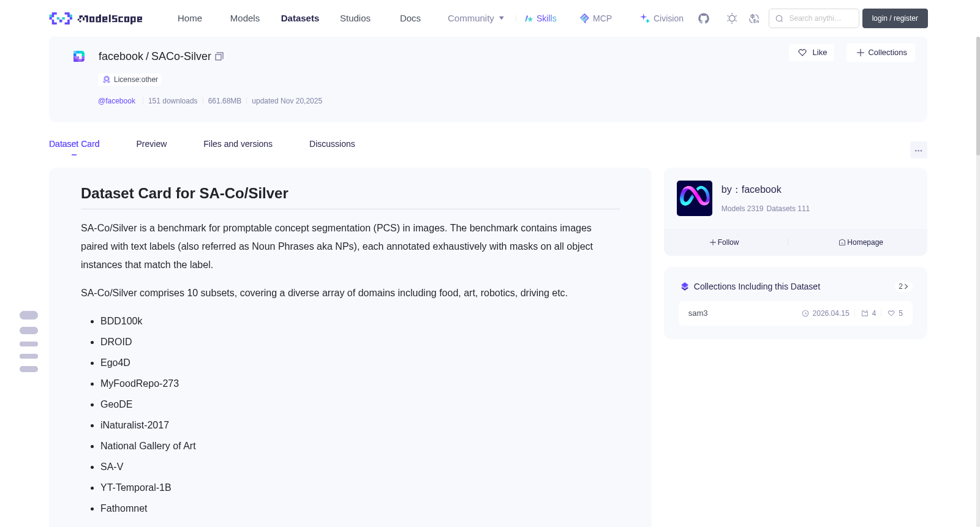Click the 'Dataset Card for SA-Co/Silver' heading

pos(184,193)
